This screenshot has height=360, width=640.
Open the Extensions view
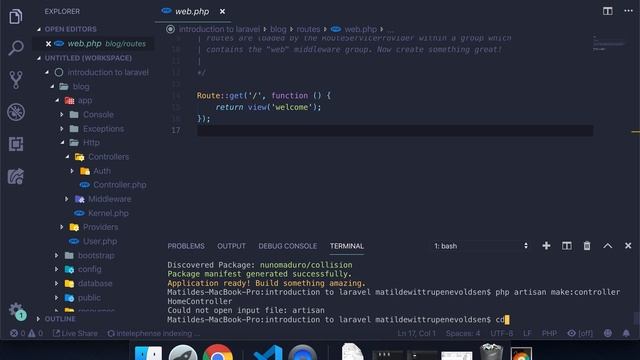coord(16,144)
